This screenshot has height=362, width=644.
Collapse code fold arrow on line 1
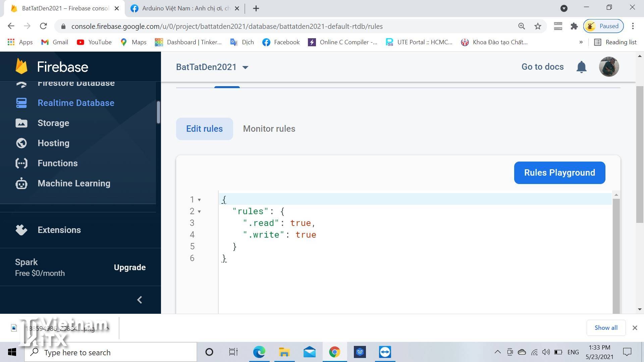tap(199, 200)
